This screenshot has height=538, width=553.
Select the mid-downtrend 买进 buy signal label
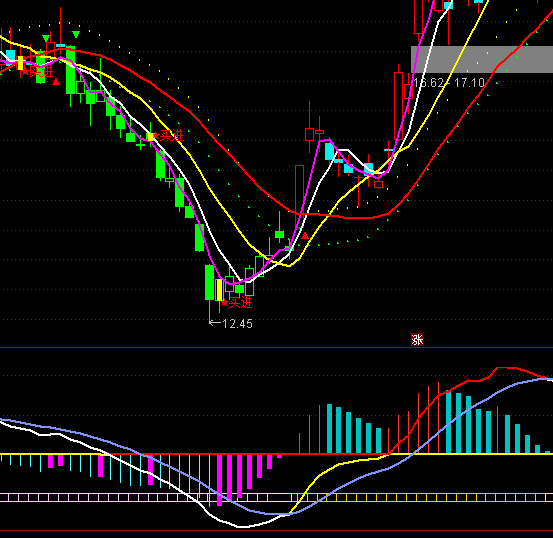[168, 135]
